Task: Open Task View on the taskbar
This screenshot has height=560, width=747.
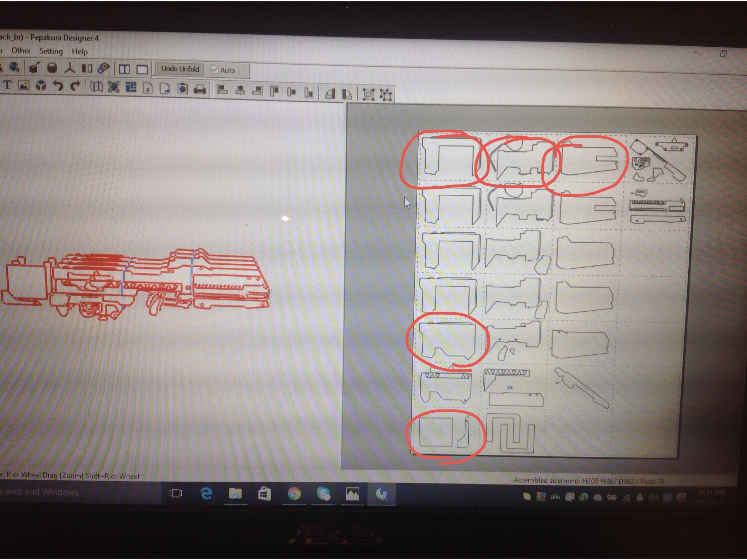Action: coord(176,493)
